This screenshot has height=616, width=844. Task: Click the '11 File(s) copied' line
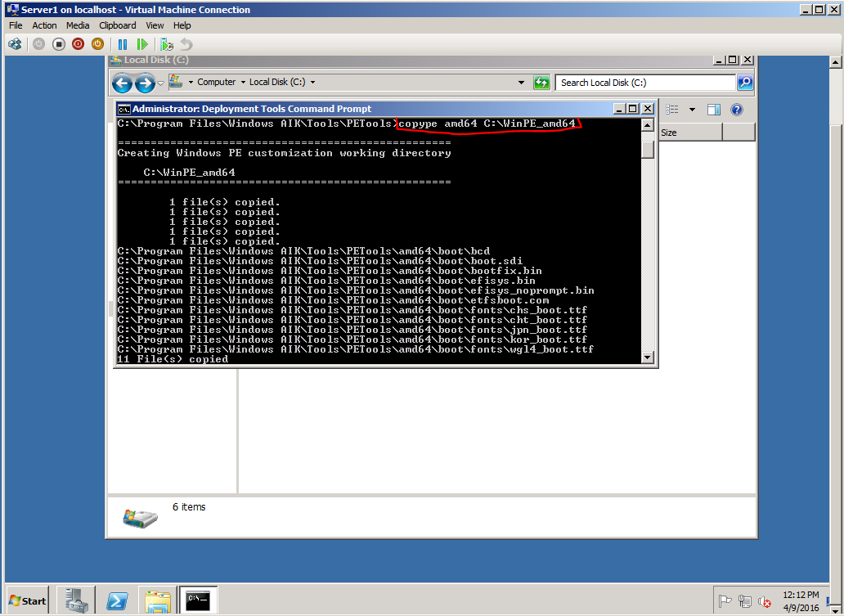coord(173,358)
